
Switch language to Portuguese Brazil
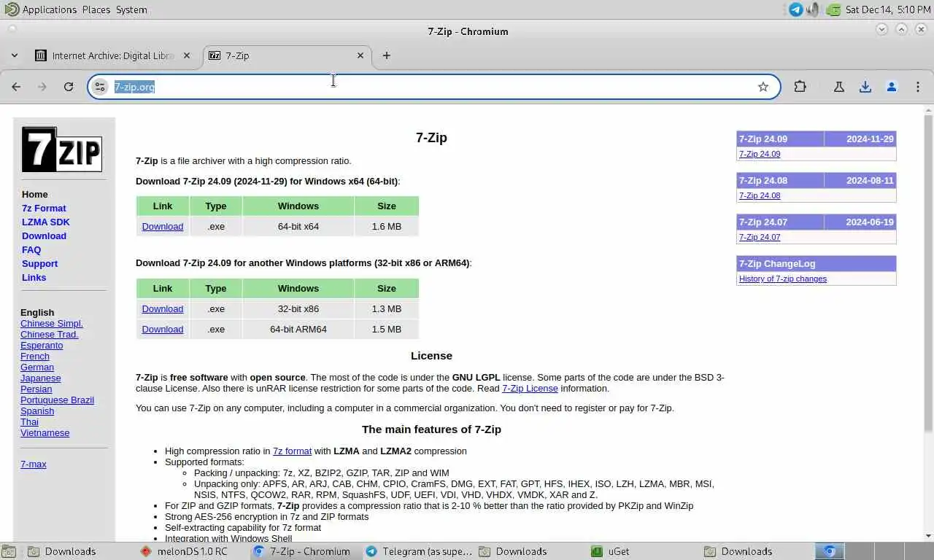[x=57, y=400]
